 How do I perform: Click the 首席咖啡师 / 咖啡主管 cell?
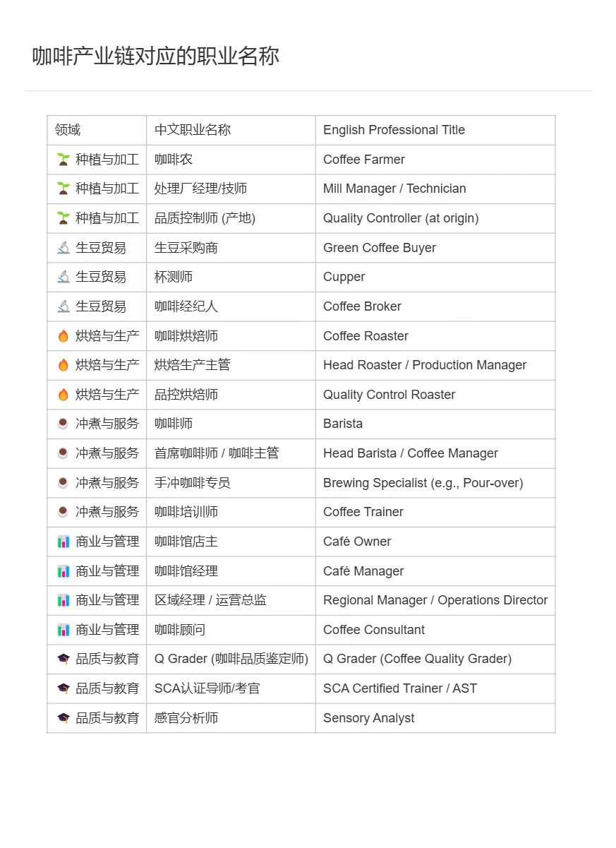[x=231, y=453]
